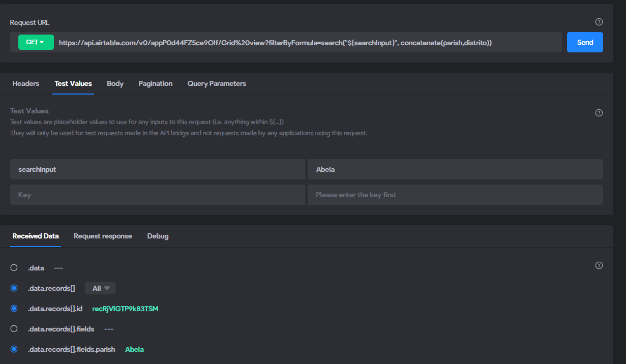Click the 'Please enter the key first' field
The image size is (626, 364).
coord(455,195)
